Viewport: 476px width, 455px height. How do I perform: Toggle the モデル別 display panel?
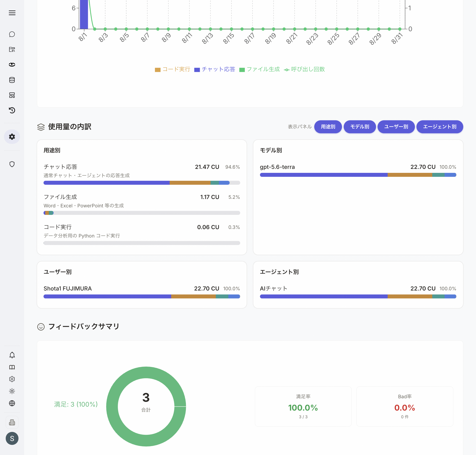(360, 127)
